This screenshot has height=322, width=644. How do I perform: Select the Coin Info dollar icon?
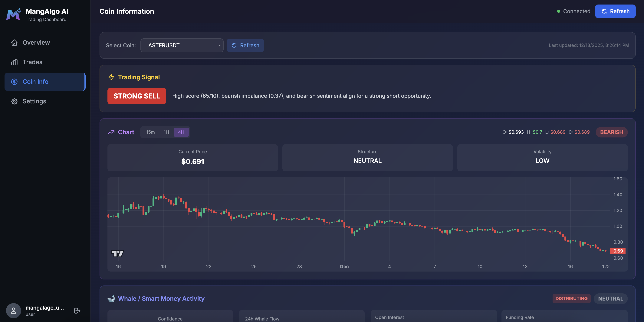(x=14, y=82)
